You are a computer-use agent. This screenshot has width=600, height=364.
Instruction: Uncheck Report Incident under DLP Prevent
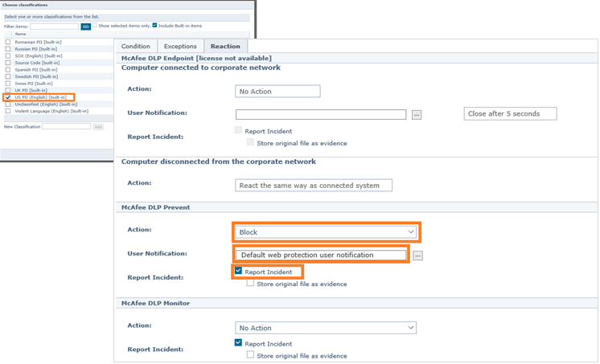click(x=239, y=272)
